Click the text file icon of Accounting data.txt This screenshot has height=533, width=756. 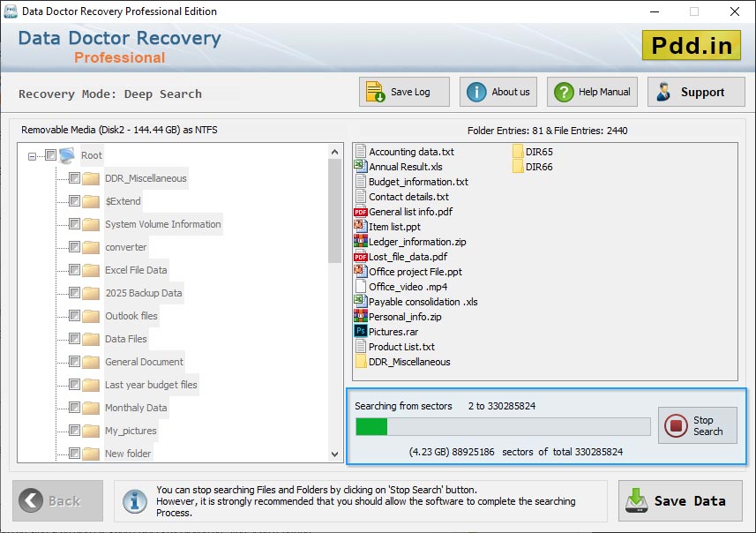click(361, 152)
